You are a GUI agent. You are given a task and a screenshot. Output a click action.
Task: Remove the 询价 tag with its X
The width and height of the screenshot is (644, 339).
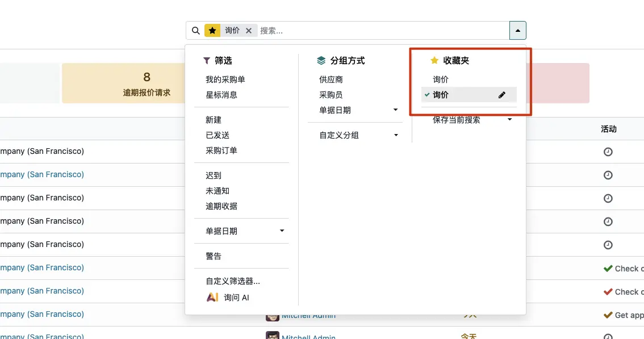point(249,30)
